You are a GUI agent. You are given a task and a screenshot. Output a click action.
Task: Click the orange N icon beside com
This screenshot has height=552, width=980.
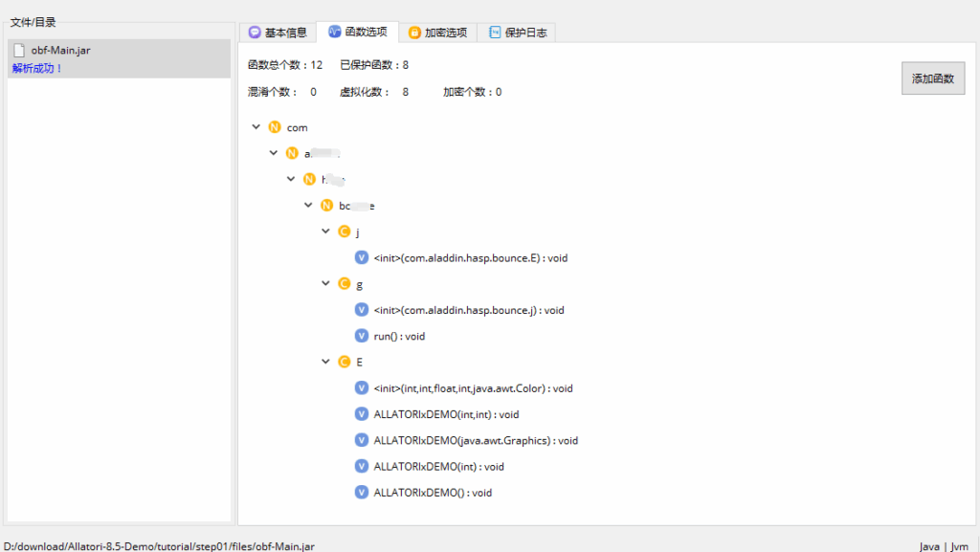tap(275, 127)
